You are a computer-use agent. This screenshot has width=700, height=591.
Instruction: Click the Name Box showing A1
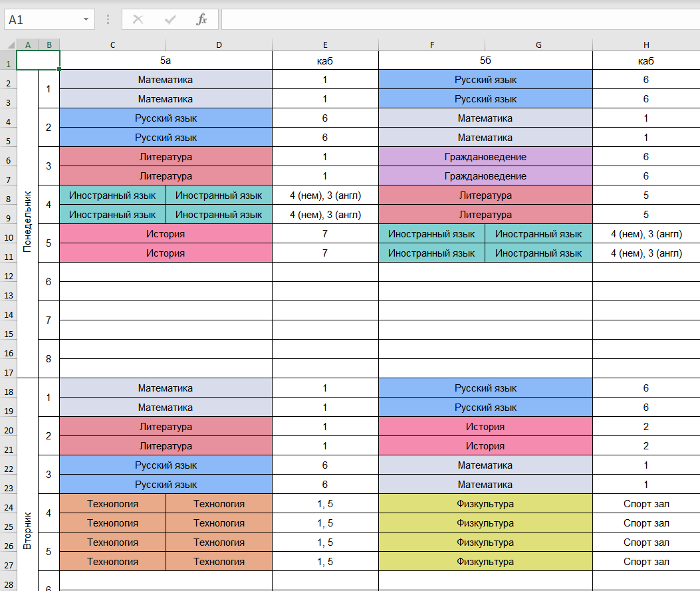click(49, 20)
